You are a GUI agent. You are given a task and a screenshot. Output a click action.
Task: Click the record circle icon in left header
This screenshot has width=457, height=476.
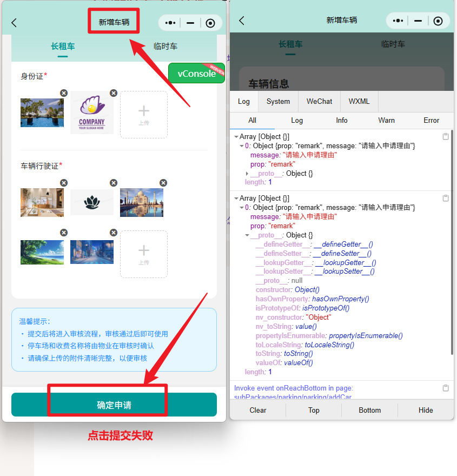(x=211, y=23)
